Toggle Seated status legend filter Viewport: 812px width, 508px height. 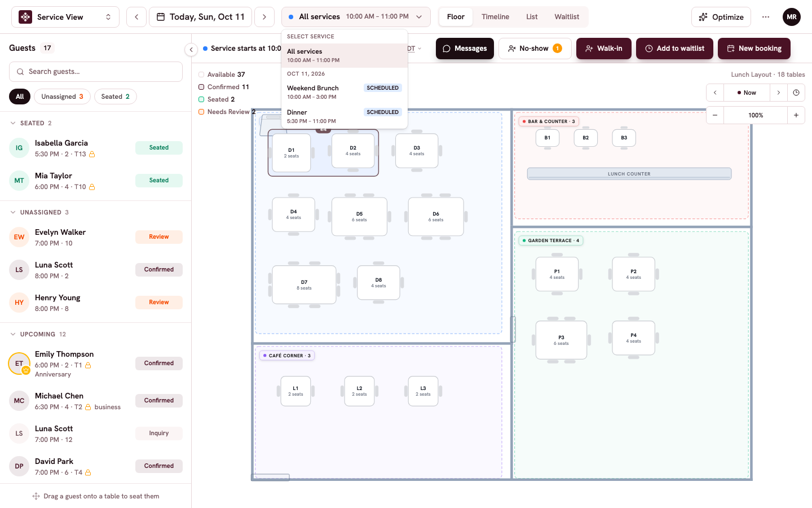point(217,99)
